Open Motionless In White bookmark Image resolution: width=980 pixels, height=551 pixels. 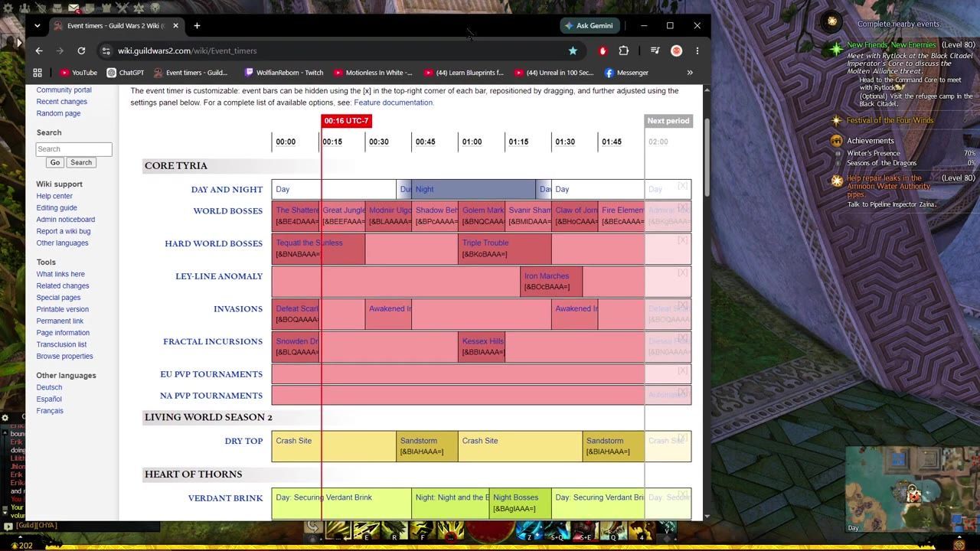[x=373, y=73]
